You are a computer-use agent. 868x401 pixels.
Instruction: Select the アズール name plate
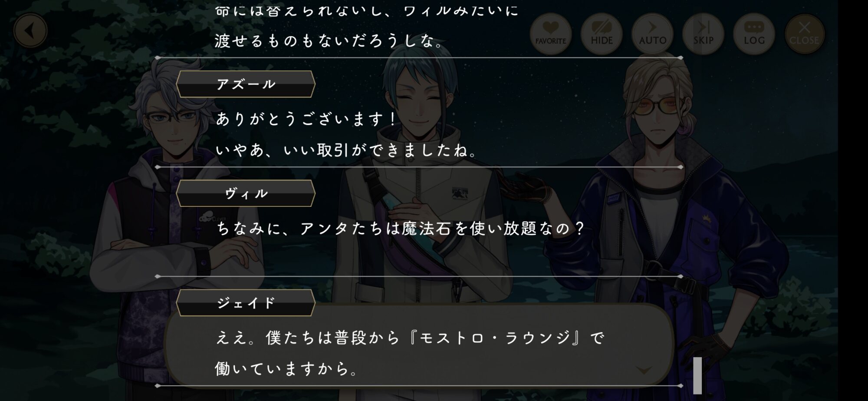246,84
